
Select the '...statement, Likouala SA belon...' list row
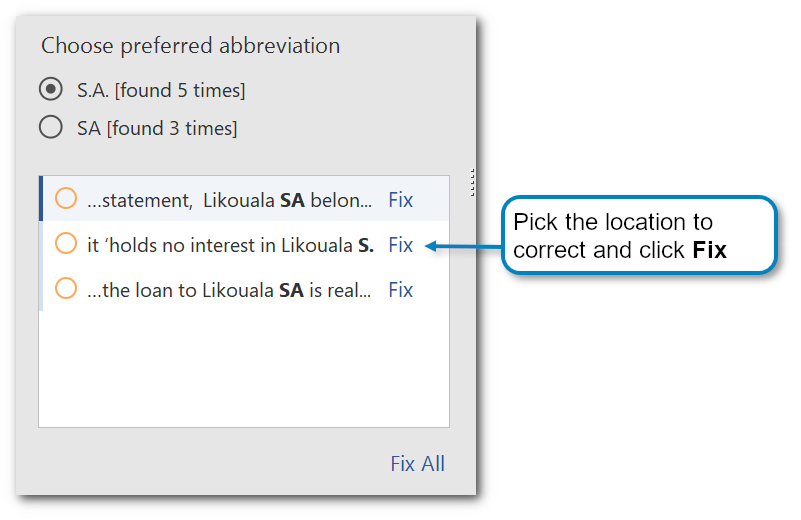click(229, 200)
